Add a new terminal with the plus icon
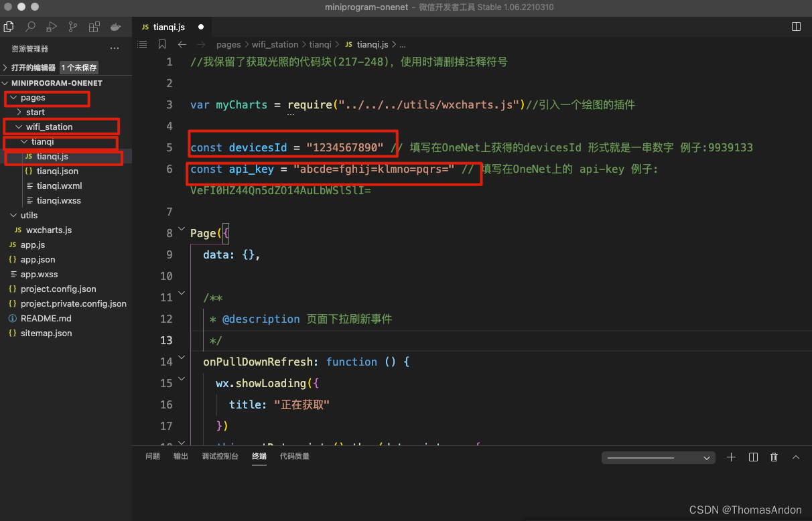Viewport: 812px width, 521px height. pyautogui.click(x=731, y=457)
